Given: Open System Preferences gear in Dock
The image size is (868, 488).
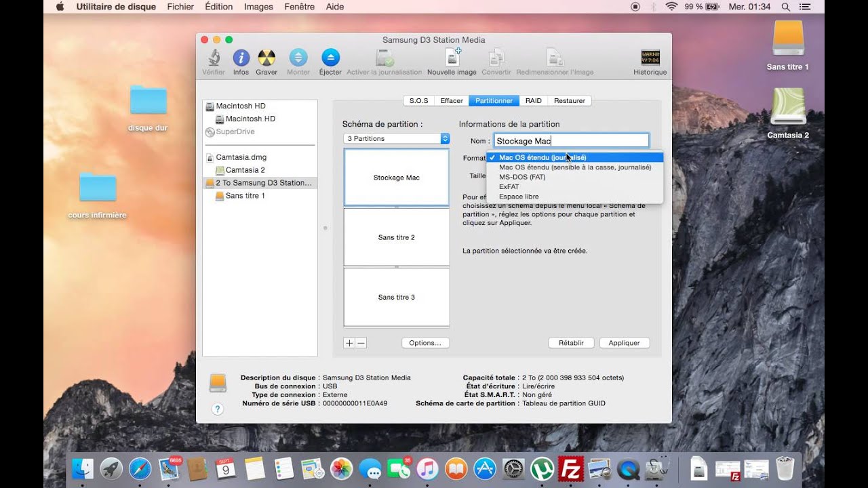Looking at the screenshot, I should tap(514, 468).
